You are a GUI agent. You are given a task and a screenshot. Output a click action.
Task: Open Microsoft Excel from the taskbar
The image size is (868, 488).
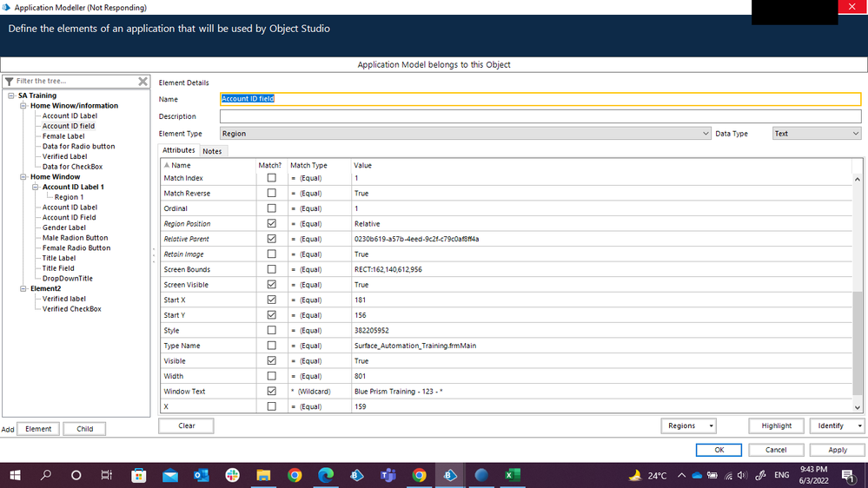pyautogui.click(x=513, y=475)
